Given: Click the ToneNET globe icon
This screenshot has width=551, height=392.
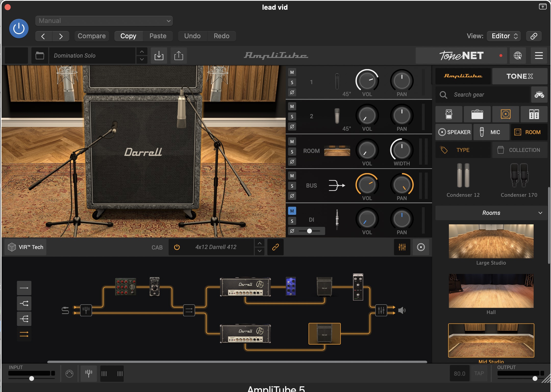Looking at the screenshot, I should click(518, 56).
